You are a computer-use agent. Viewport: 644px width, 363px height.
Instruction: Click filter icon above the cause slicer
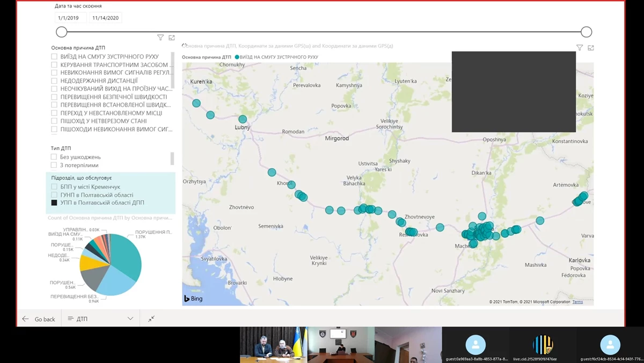(160, 38)
